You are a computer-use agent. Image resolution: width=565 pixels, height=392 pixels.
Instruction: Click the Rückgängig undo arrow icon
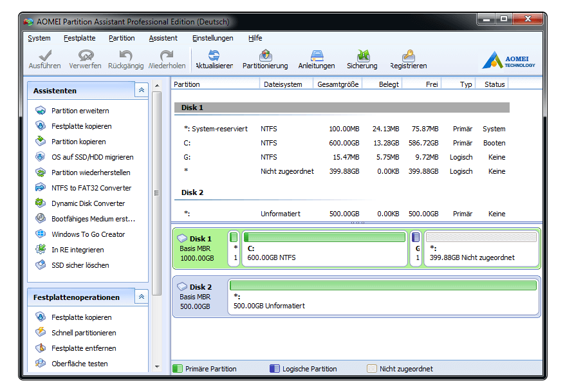[125, 55]
